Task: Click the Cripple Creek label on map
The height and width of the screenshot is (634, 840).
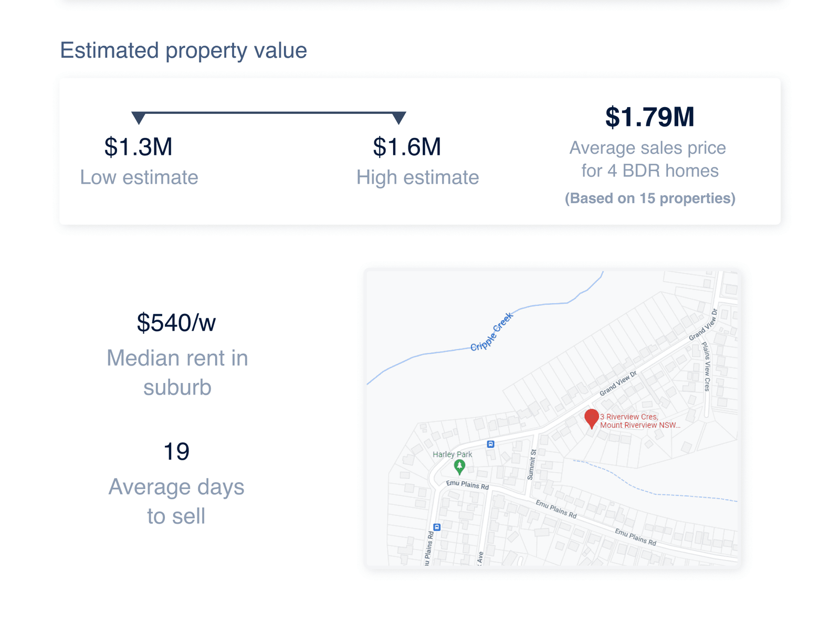Action: (491, 332)
